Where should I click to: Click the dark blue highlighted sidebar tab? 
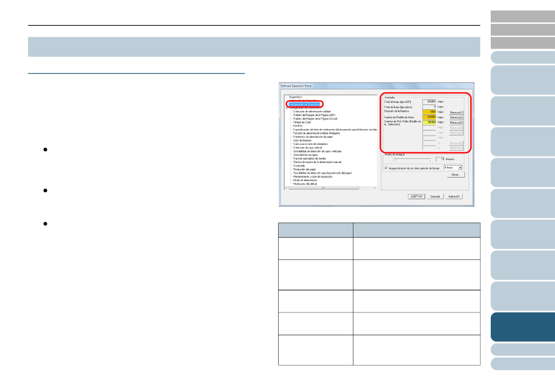[522, 327]
